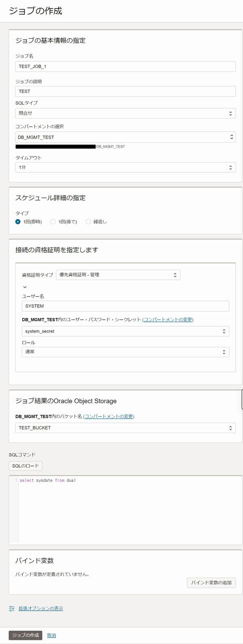This screenshot has width=243, height=644.
Task: Click the バインド変数が定義されていません text
Action: (x=52, y=574)
